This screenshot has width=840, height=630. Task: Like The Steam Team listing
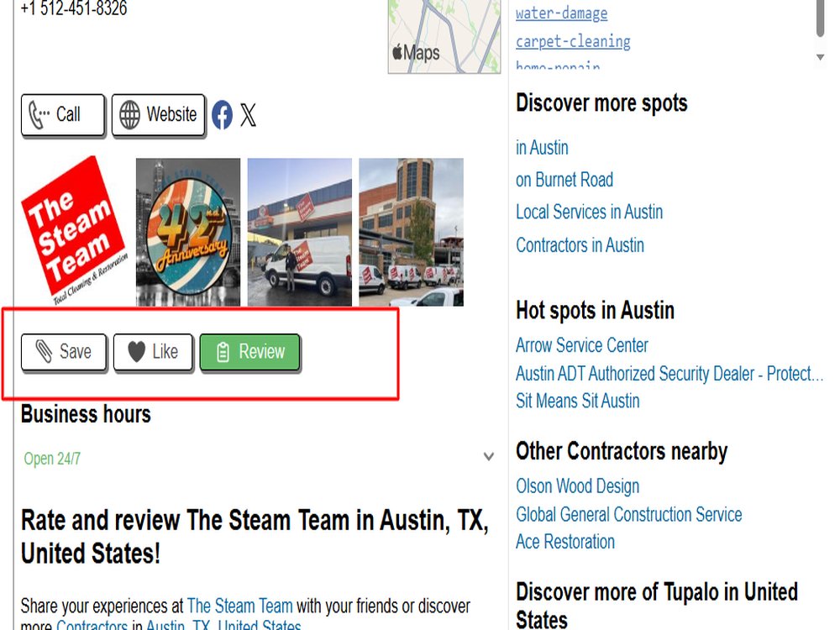153,352
